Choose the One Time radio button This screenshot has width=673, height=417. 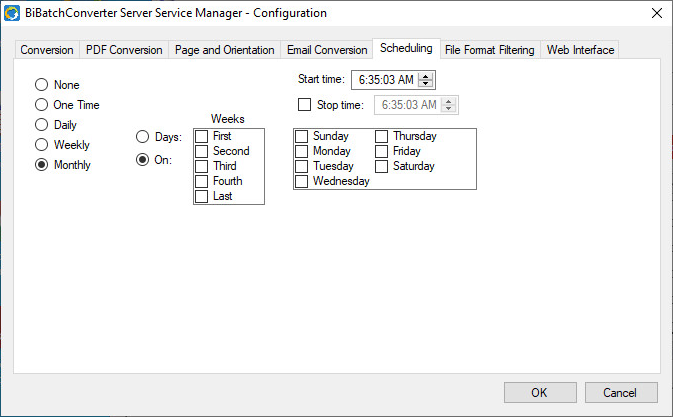(x=42, y=105)
